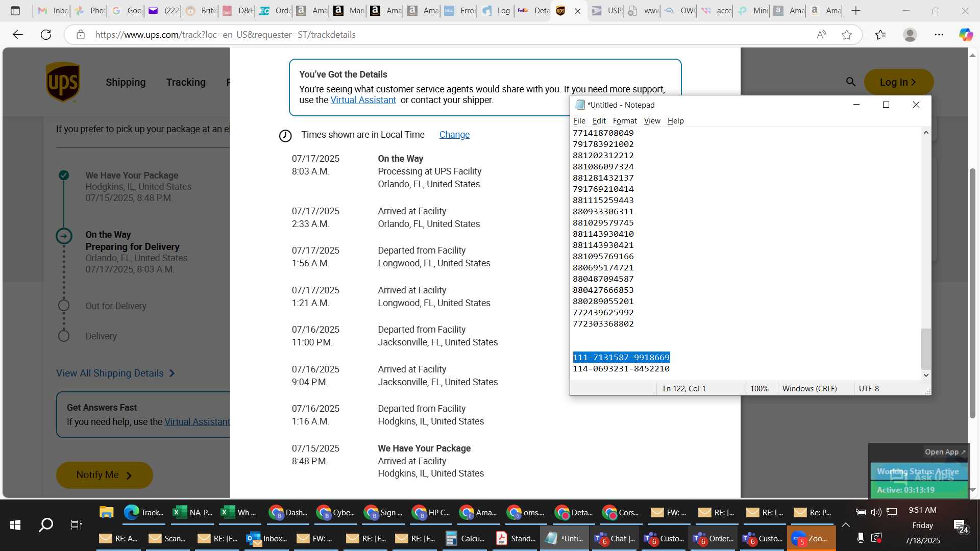The image size is (980, 551).
Task: Click the Notepad vertical scrollbar thumb
Action: click(x=926, y=349)
